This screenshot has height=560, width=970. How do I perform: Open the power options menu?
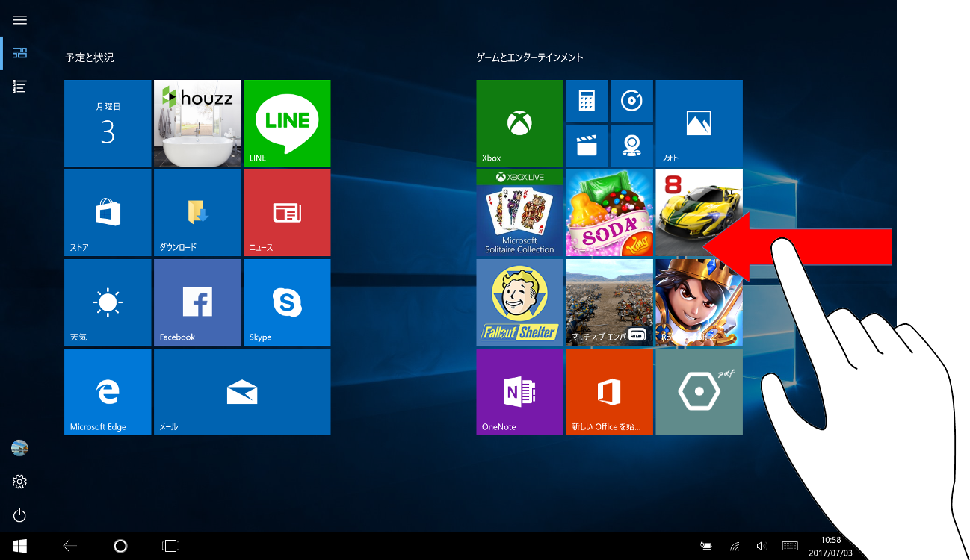(19, 515)
